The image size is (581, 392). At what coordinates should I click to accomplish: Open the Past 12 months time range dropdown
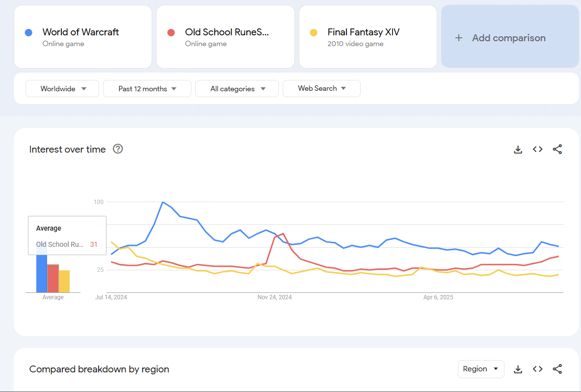[147, 88]
